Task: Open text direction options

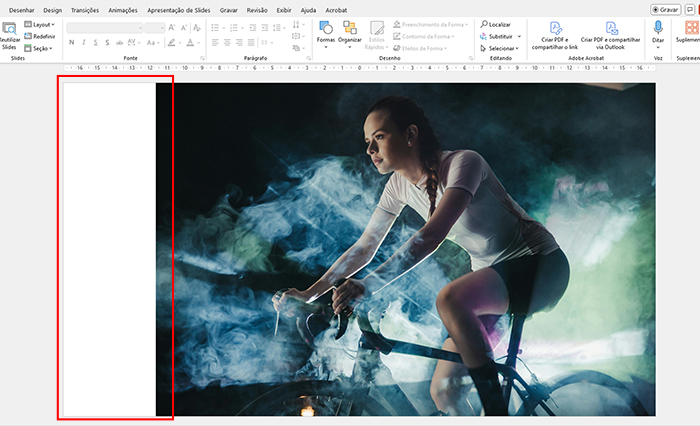Action: tap(298, 25)
